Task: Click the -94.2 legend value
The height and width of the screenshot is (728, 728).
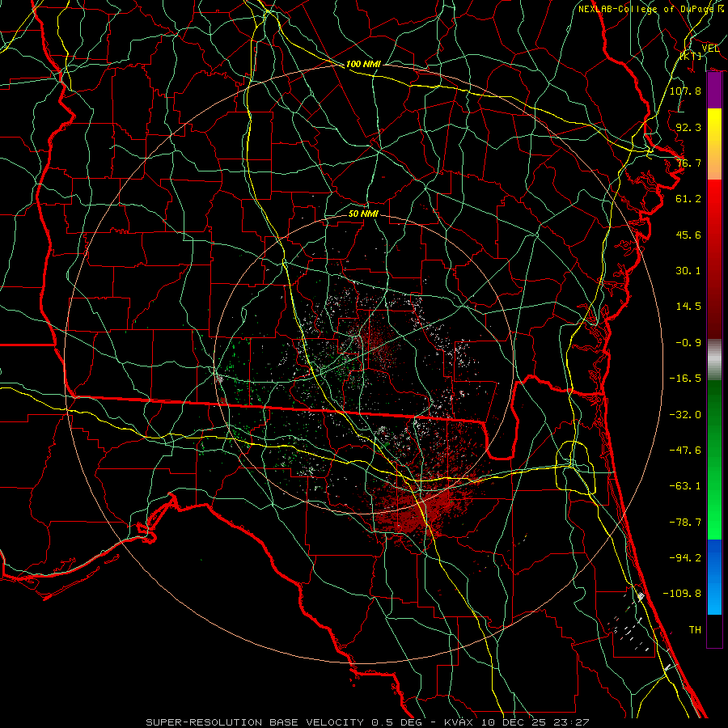Action: coord(685,558)
